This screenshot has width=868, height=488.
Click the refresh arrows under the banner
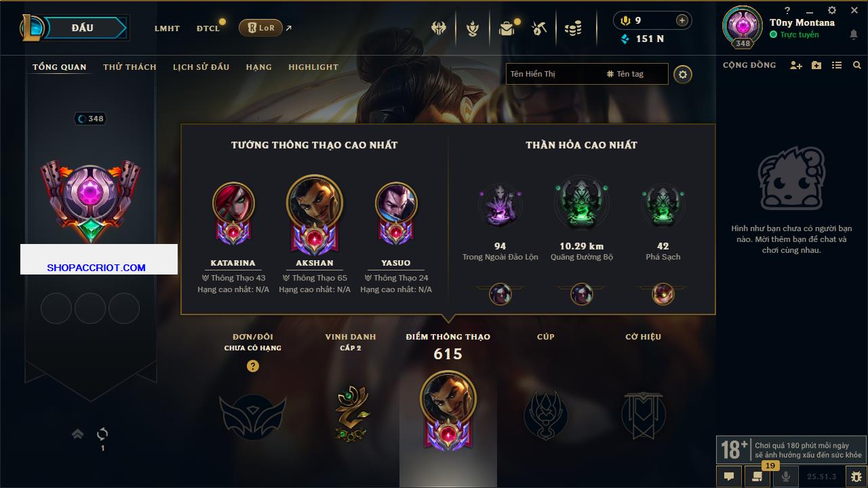pyautogui.click(x=102, y=434)
